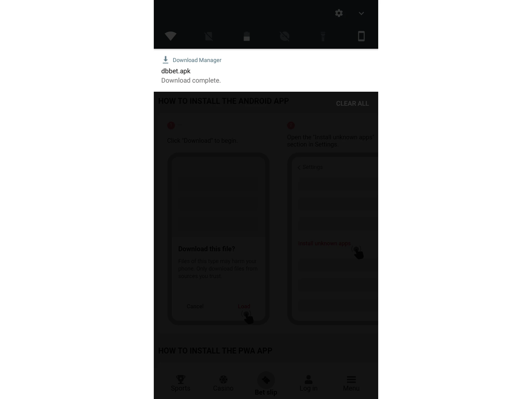
Task: Tap CLEAR ALL to dismiss notifications
Action: (352, 104)
